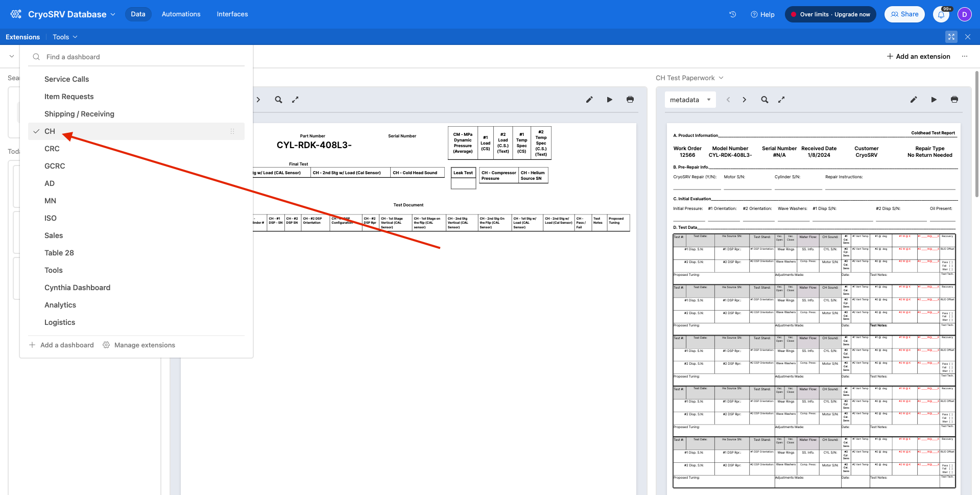This screenshot has height=495, width=980.
Task: Select the checked CH dashboard
Action: coord(50,131)
